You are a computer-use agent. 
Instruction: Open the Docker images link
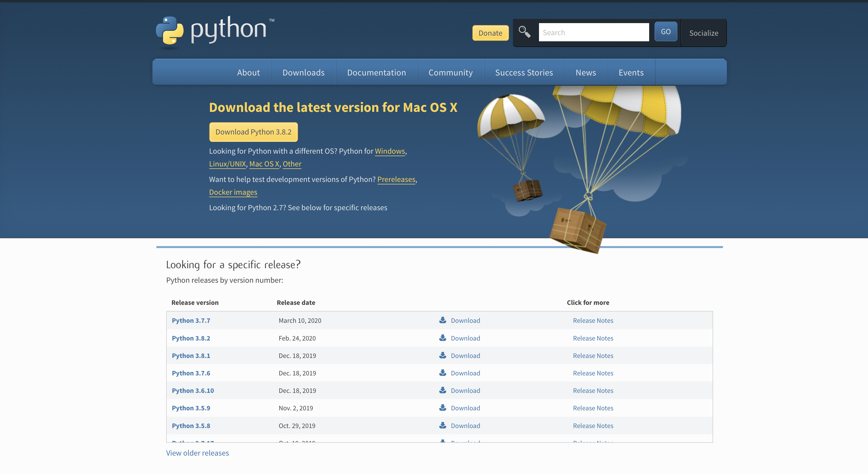point(233,192)
